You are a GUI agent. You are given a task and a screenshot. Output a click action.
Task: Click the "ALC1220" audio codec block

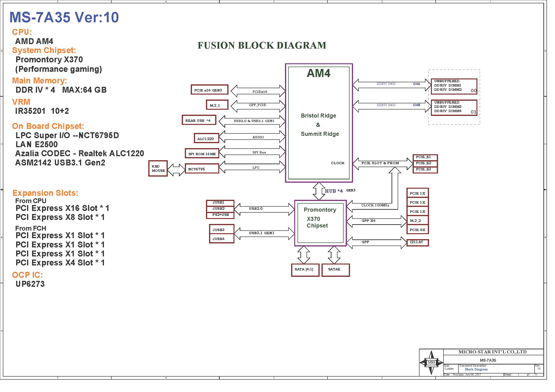pyautogui.click(x=206, y=138)
